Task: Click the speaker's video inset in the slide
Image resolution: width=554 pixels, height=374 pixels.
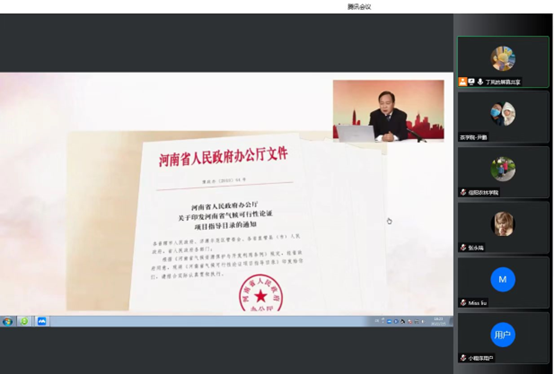Action: [388, 111]
